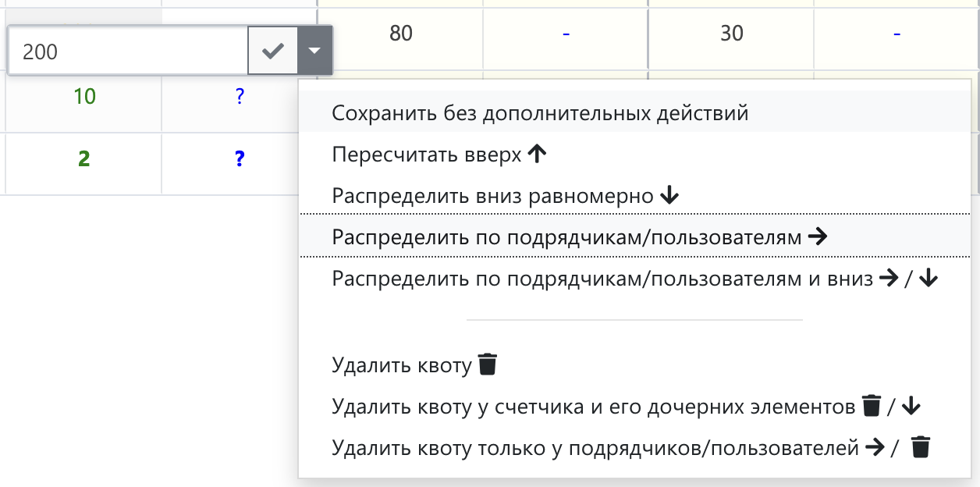Click the blue question mark in the row with 10
Image resolution: width=980 pixels, height=487 pixels.
[240, 98]
